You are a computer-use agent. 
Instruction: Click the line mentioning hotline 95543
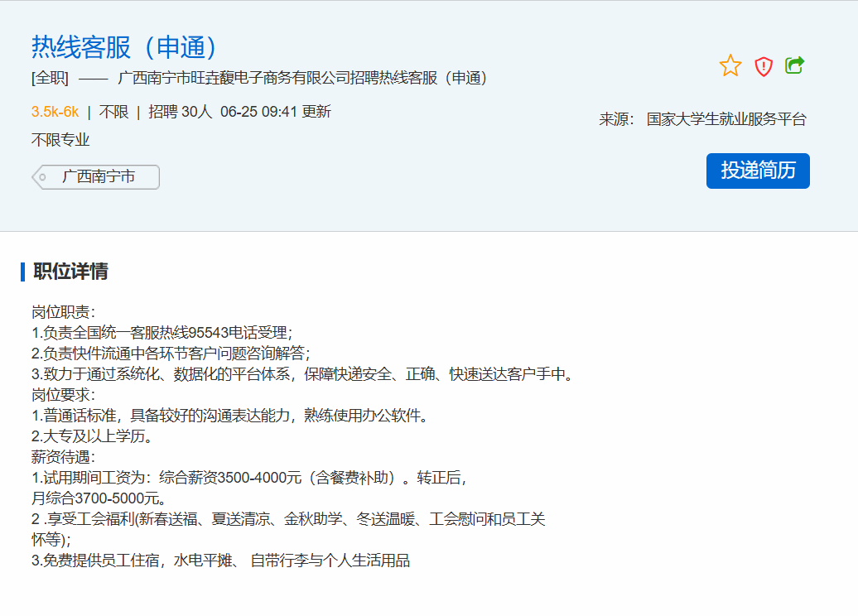click(161, 333)
